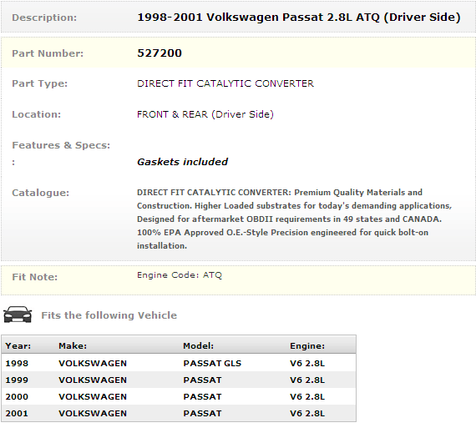Click the Engine Code: ATQ fit note

click(x=180, y=275)
